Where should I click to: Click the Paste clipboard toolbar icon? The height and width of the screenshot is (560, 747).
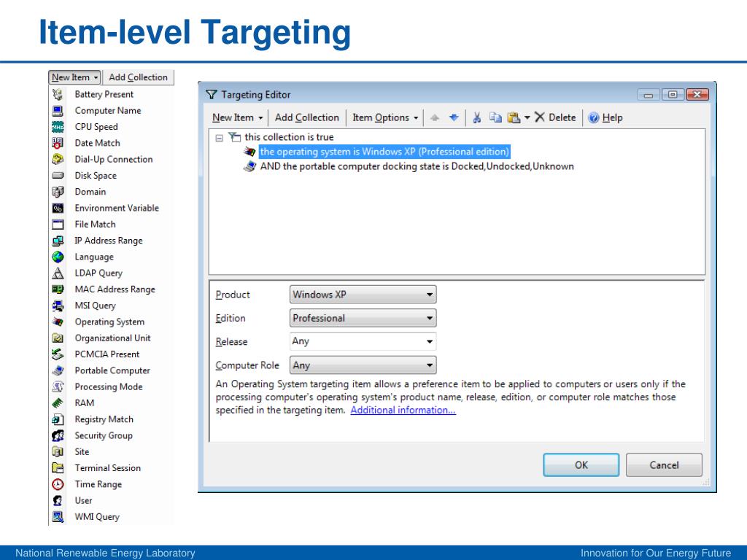click(x=514, y=117)
